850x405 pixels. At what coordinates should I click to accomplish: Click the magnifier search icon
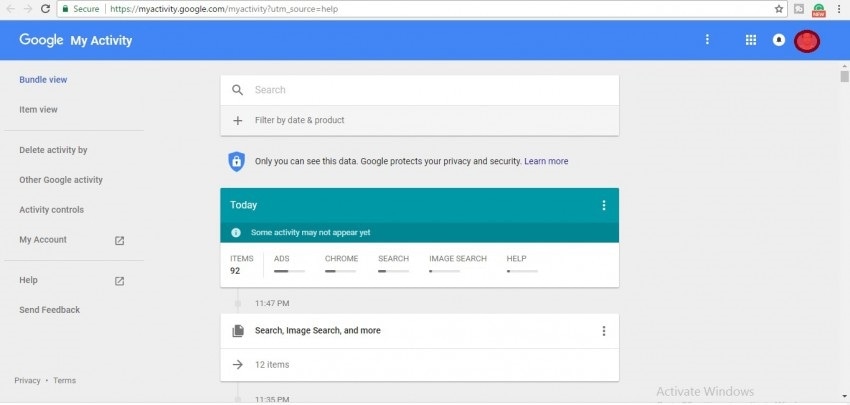point(237,90)
